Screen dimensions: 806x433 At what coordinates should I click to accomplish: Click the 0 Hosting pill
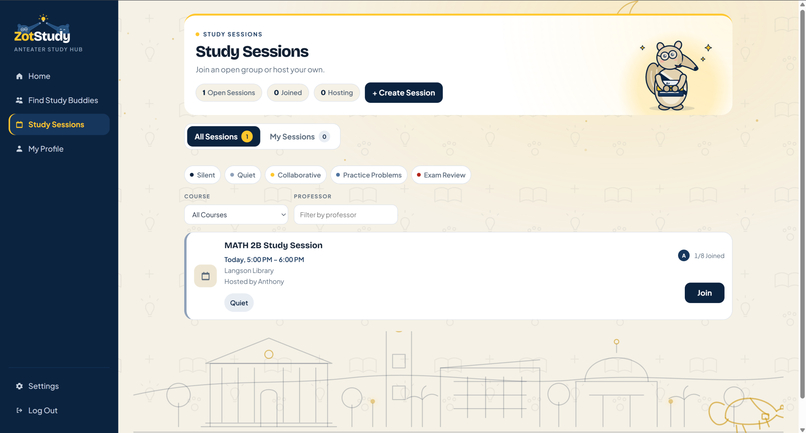(x=337, y=93)
